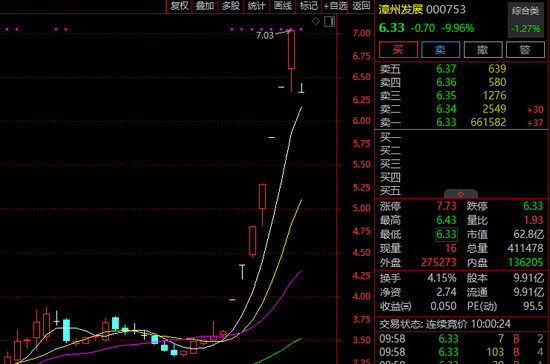The height and width of the screenshot is (364, 550).
Task: Click the red 买 buy button
Action: (398, 49)
